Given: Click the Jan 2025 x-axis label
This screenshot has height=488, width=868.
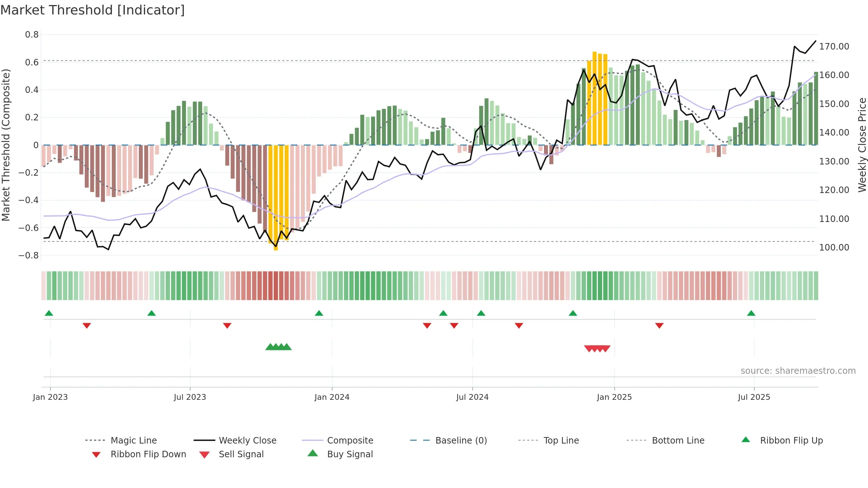Looking at the screenshot, I should pos(614,397).
